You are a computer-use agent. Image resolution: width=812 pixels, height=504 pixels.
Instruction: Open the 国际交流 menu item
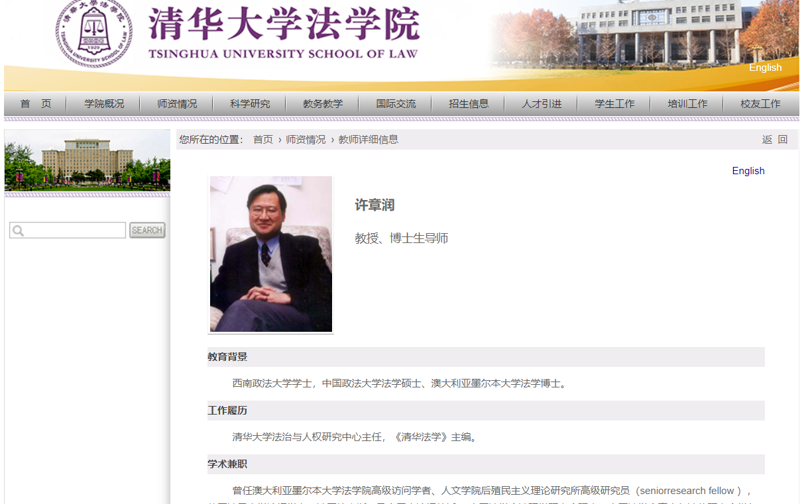click(396, 104)
